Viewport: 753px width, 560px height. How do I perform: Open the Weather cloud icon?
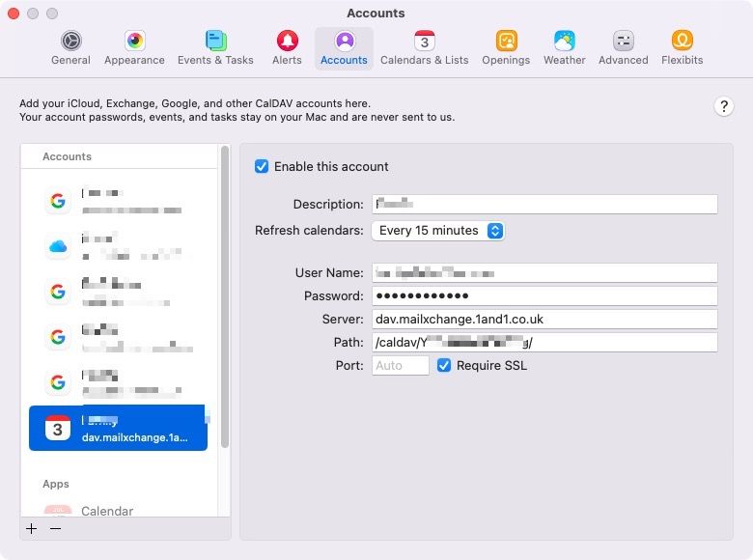565,41
